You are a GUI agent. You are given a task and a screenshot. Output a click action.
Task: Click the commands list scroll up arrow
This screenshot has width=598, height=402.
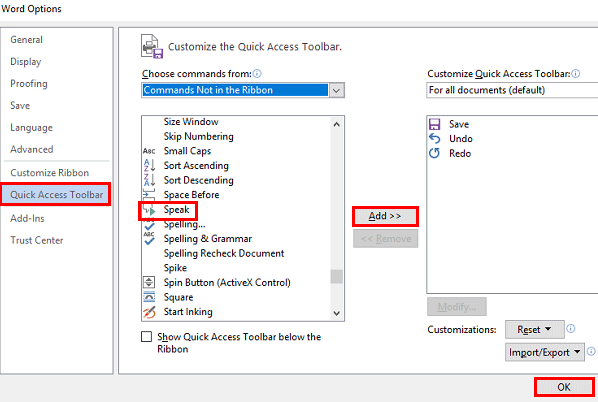coord(336,124)
